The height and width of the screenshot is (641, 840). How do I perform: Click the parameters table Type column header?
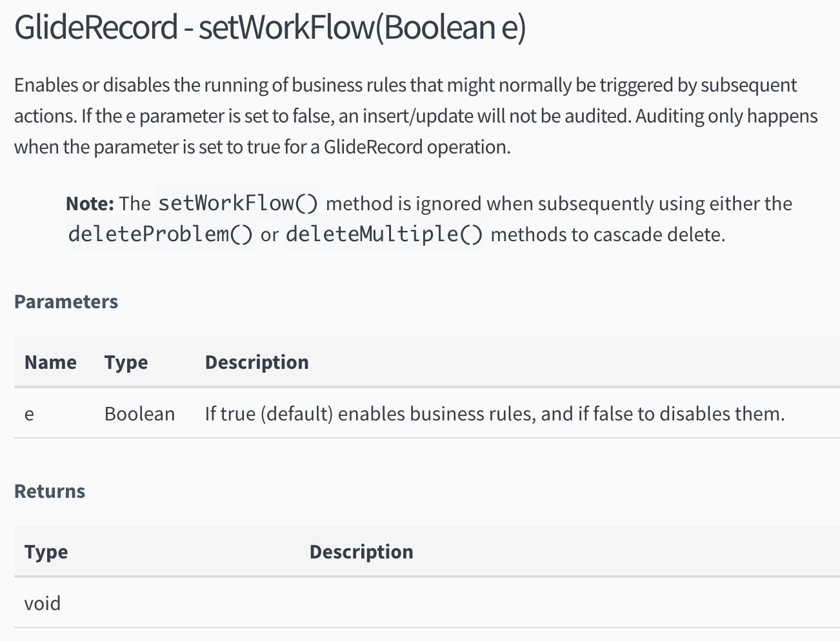126,362
